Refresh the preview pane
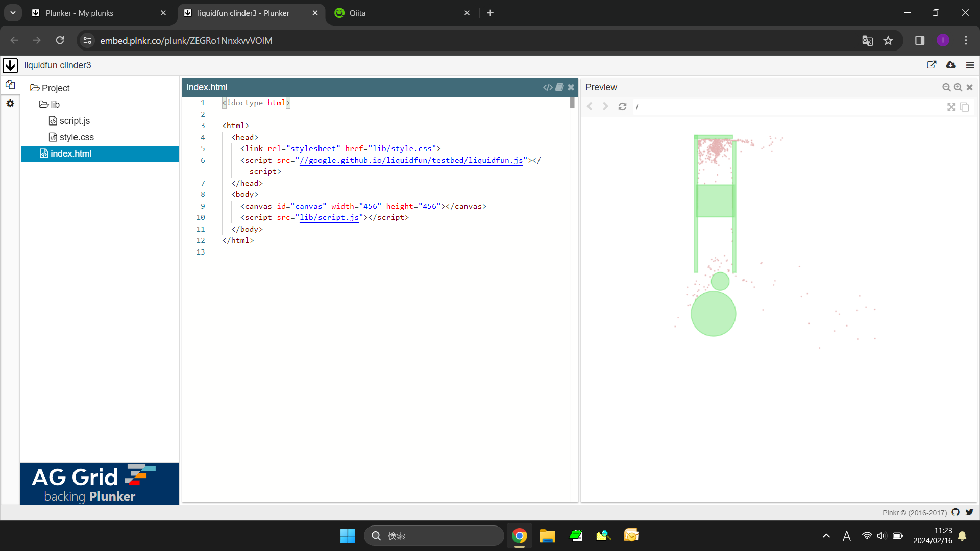 622,107
